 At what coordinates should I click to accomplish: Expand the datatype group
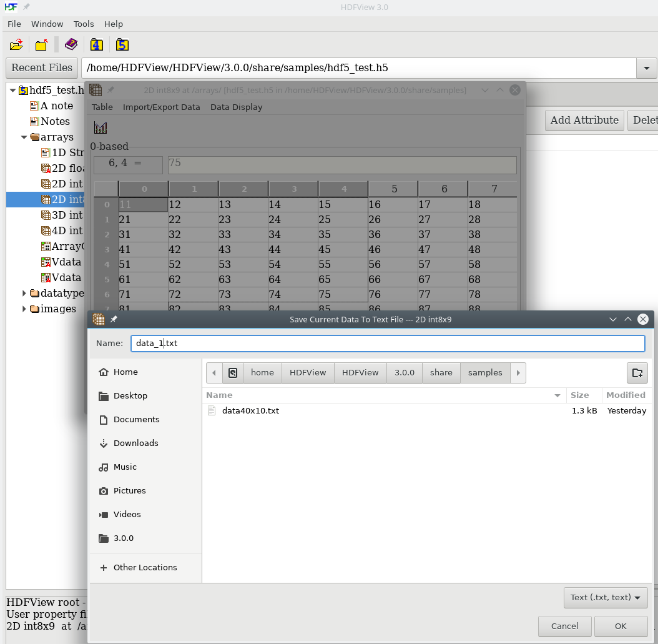pyautogui.click(x=24, y=293)
